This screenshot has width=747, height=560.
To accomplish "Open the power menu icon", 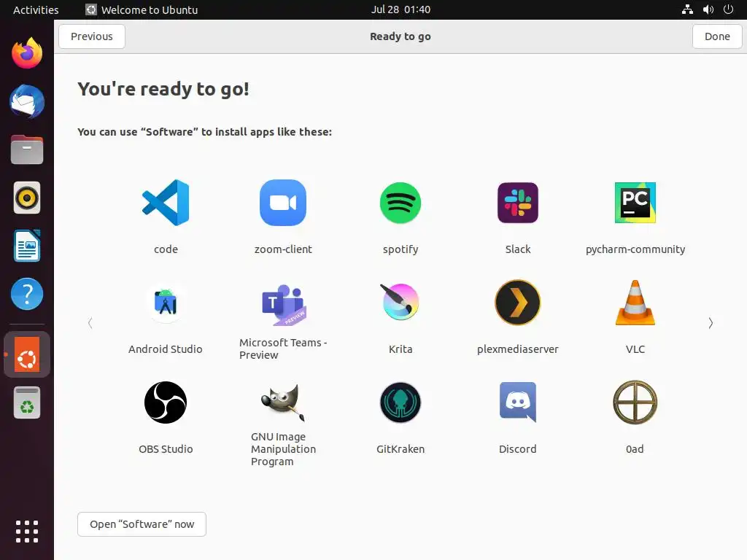I will tap(729, 9).
